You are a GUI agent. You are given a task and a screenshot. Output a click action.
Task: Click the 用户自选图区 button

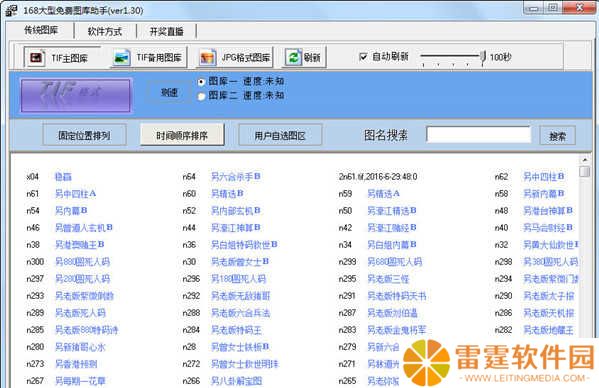[280, 135]
